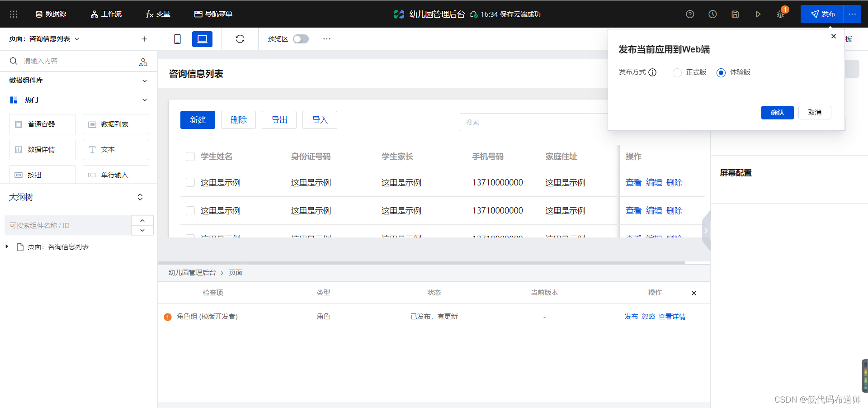This screenshot has width=868, height=408.
Task: Click the component search input field
Action: [77, 61]
